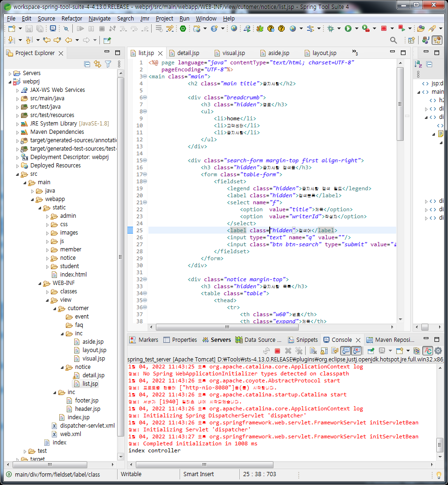The image size is (448, 485).
Task: Expand the admin folder under static
Action: click(47, 216)
